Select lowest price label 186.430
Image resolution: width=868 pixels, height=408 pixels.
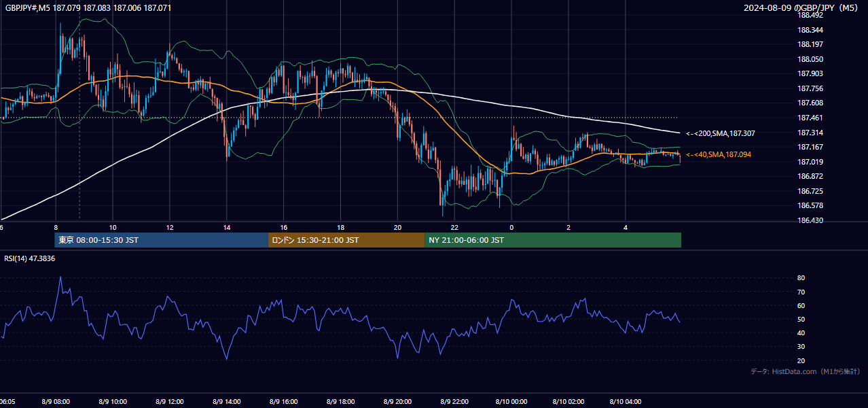click(810, 220)
